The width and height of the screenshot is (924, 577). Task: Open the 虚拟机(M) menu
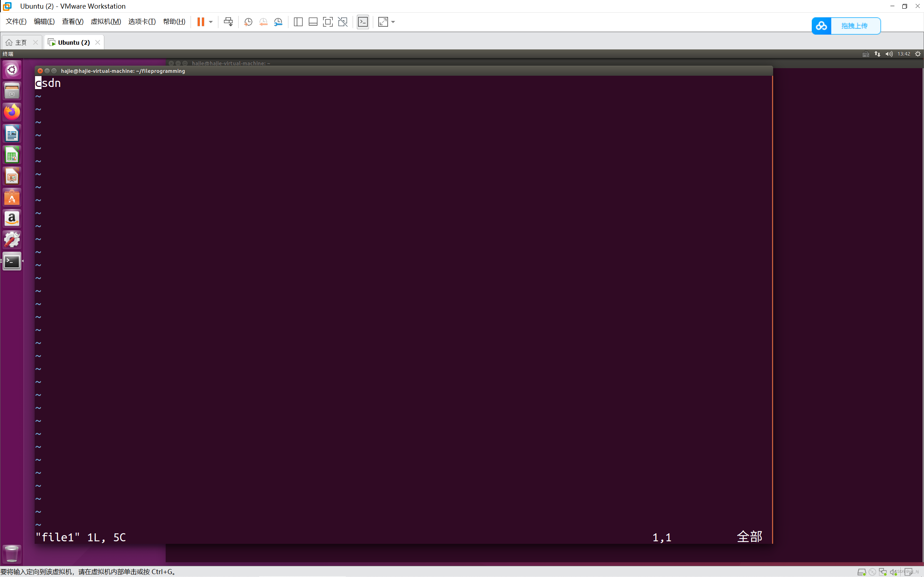coord(106,21)
